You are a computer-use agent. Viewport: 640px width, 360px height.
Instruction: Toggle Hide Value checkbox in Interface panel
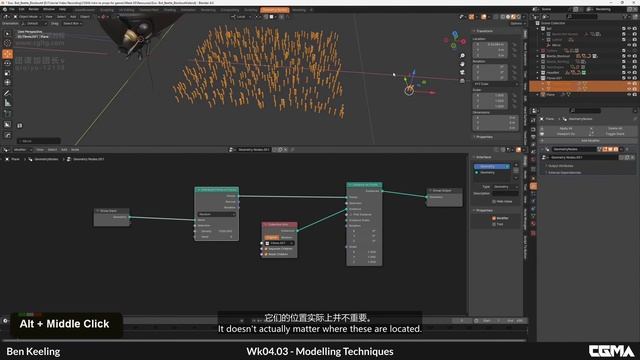pyautogui.click(x=494, y=201)
